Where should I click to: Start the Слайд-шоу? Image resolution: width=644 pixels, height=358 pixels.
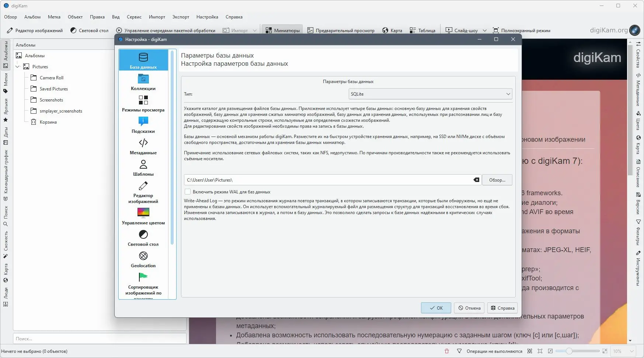pyautogui.click(x=462, y=30)
